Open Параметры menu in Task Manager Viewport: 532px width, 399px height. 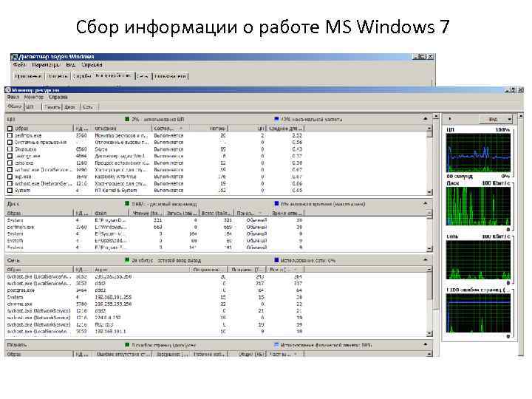(x=46, y=64)
